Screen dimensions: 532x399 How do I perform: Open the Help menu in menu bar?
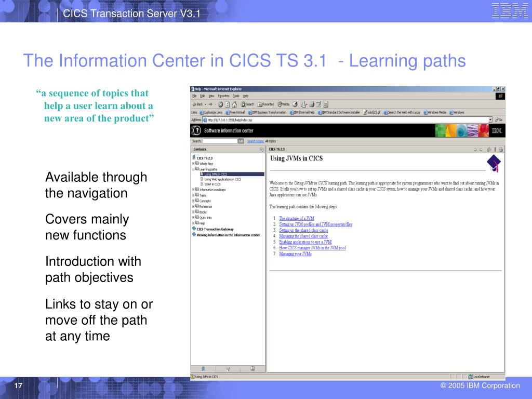pos(246,96)
